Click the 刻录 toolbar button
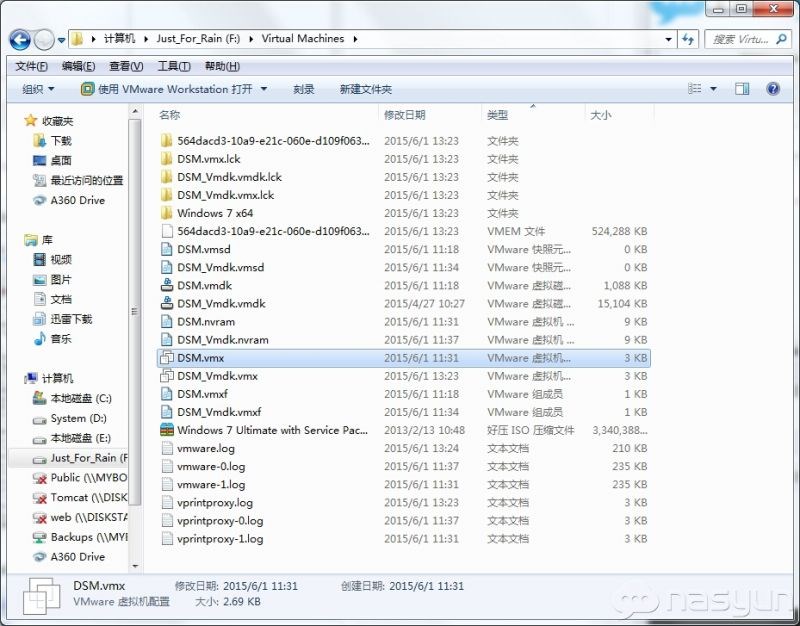The image size is (800, 626). 304,89
